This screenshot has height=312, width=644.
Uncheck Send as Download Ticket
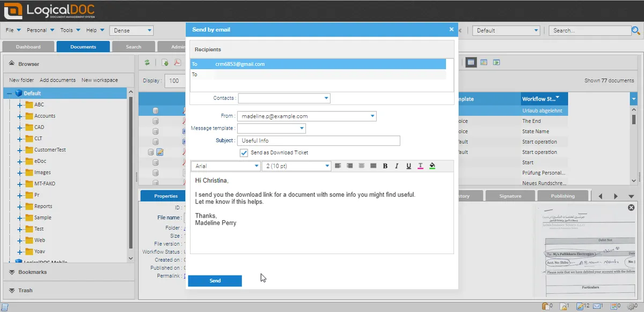coord(244,153)
